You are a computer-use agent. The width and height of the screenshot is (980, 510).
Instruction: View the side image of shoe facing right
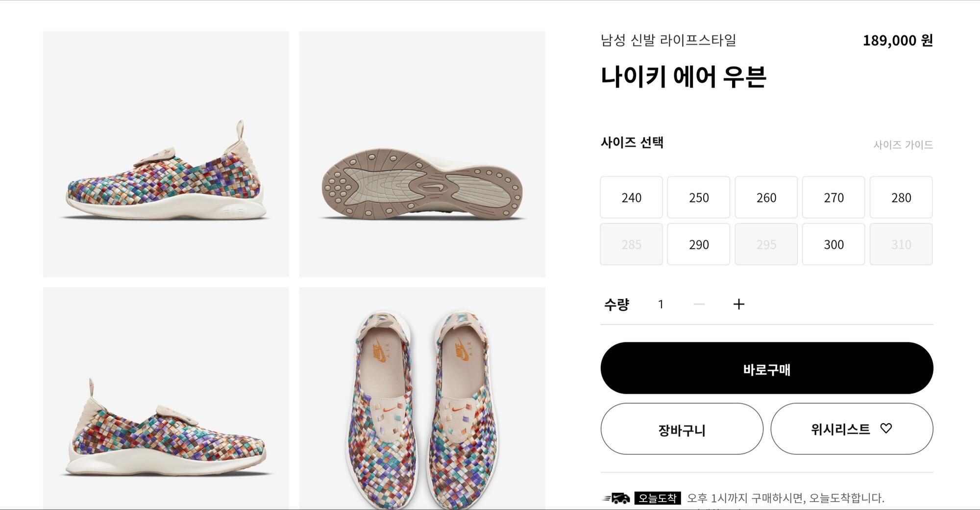166,398
